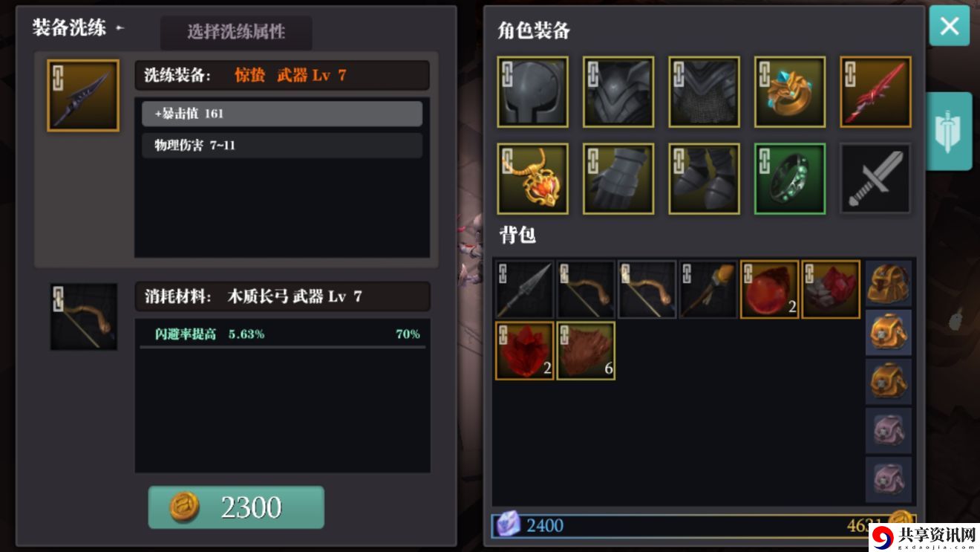Click the 2300 gold refine button

[236, 507]
